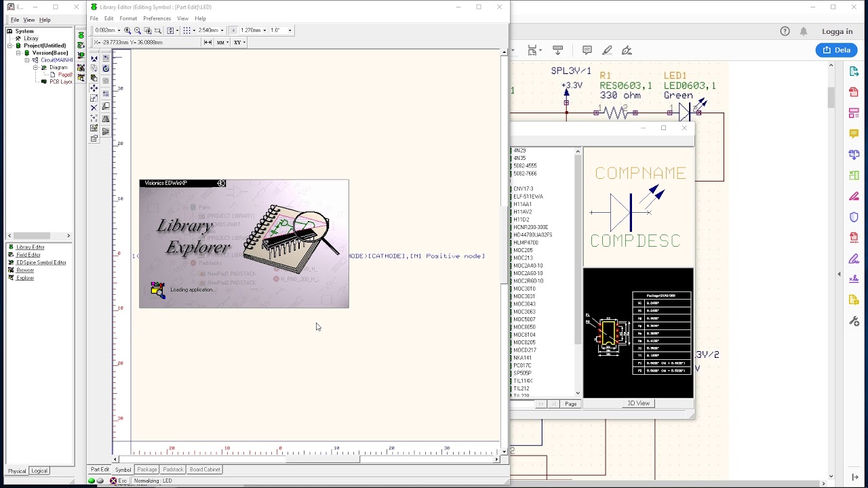Open the 1.270mm snap dropdown

coord(264,30)
